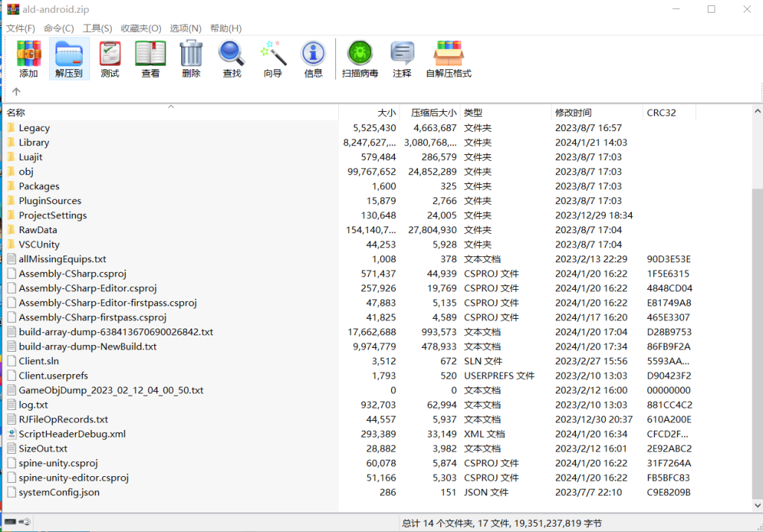
Task: Sort by 修改时间 column header
Action: 572,113
